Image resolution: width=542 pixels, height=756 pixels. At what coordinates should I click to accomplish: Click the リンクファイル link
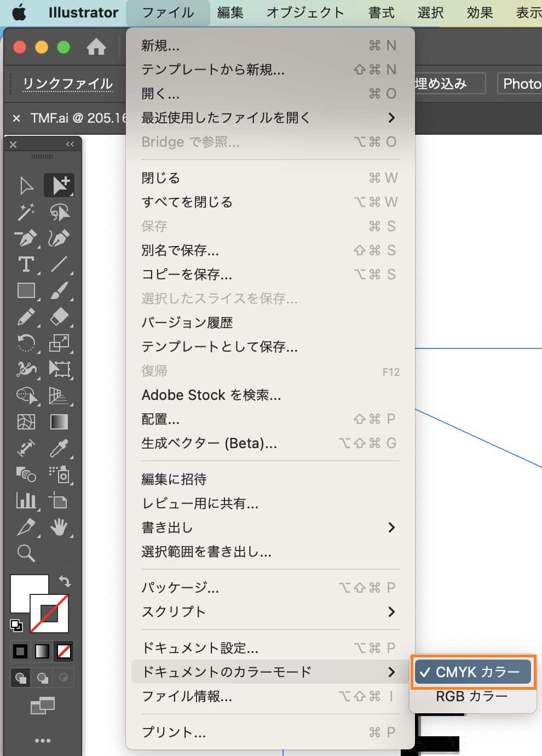(x=68, y=84)
